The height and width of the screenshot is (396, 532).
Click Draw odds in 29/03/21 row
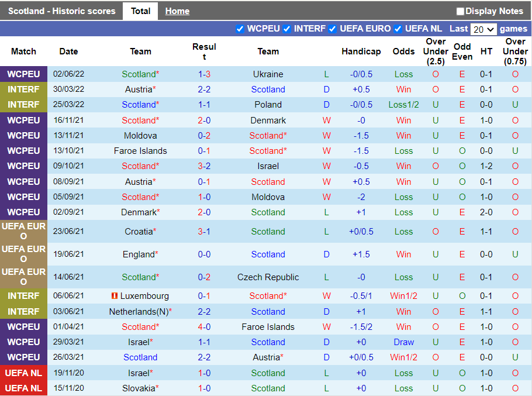(x=403, y=342)
